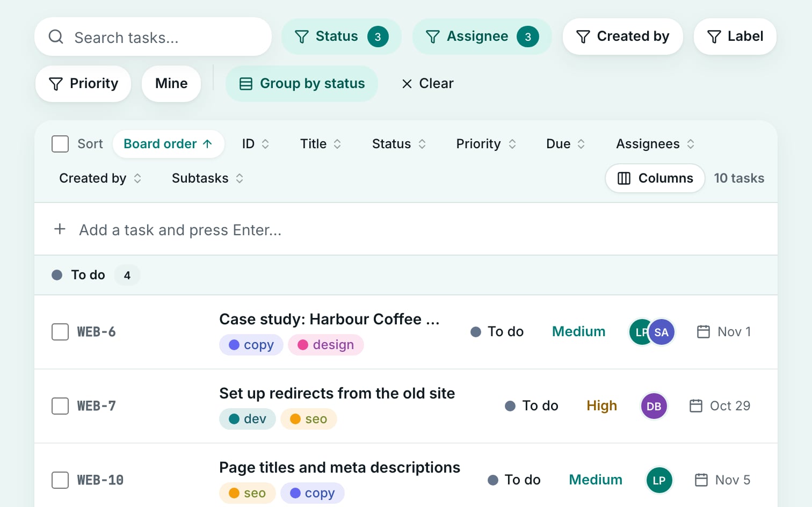Sort by Board order
The image size is (812, 507).
(x=169, y=144)
